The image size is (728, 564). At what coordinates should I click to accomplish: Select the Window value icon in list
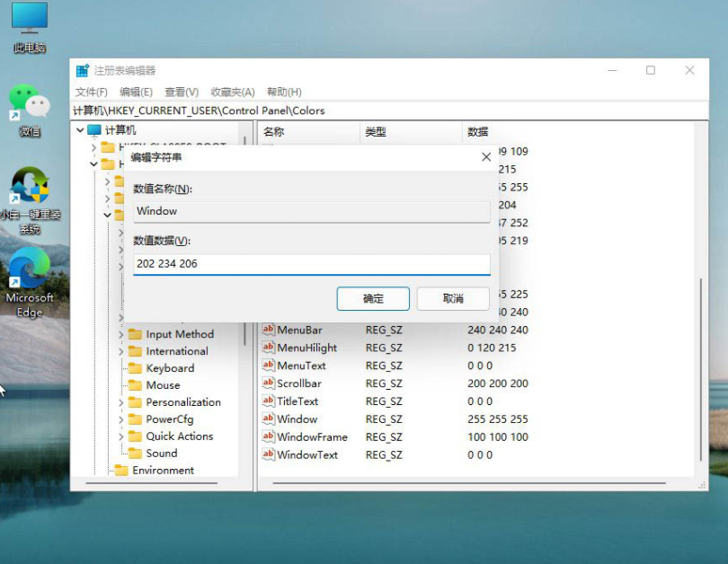coord(268,419)
